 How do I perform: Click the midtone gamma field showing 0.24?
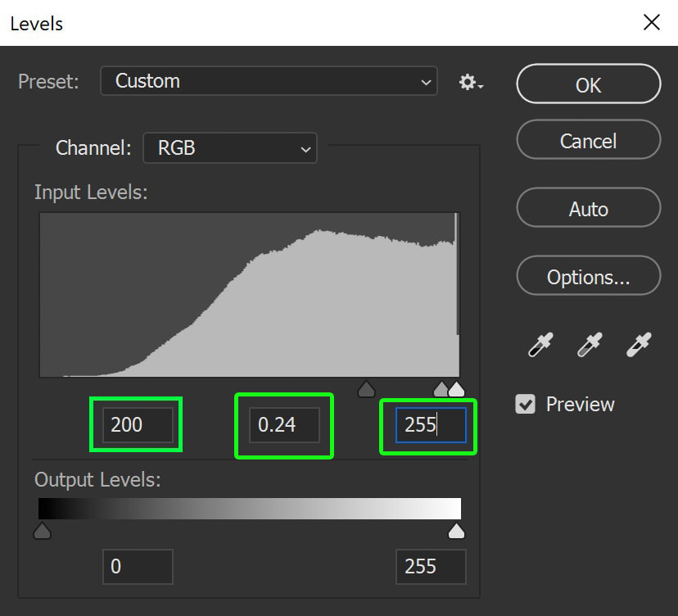[284, 425]
